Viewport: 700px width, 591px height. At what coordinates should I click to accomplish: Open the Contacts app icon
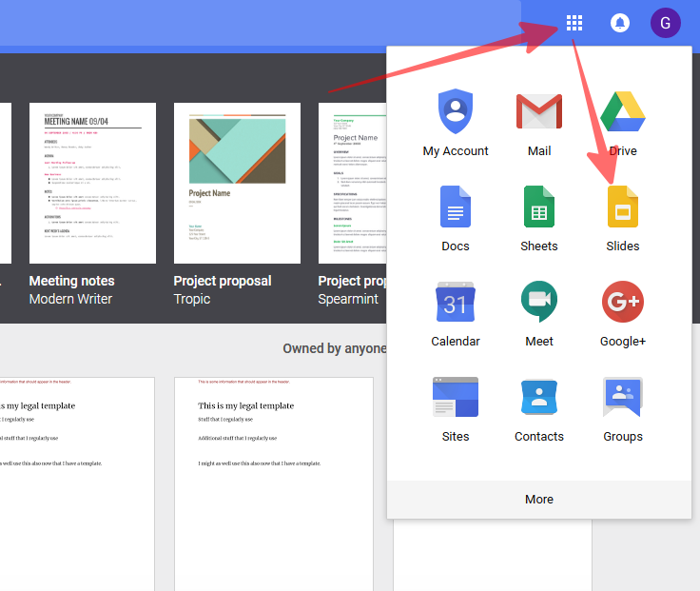pyautogui.click(x=539, y=397)
